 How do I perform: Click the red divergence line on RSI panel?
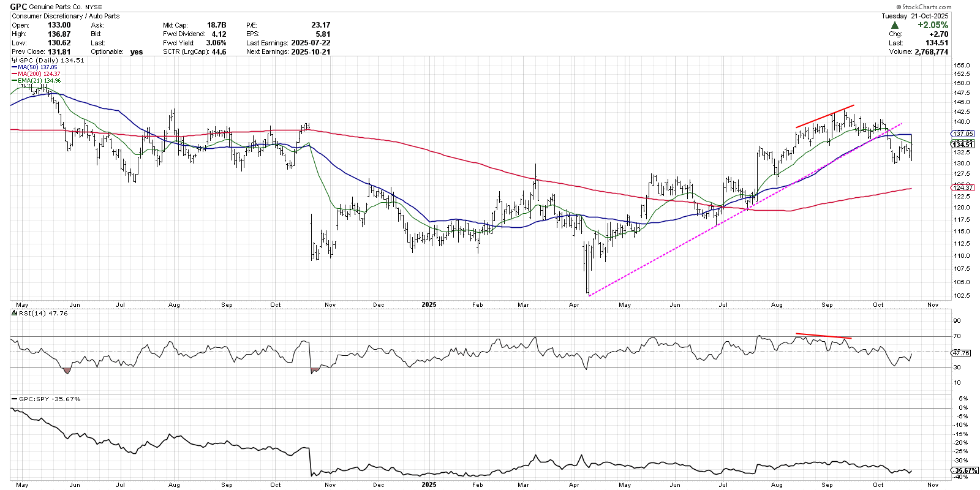(x=823, y=336)
